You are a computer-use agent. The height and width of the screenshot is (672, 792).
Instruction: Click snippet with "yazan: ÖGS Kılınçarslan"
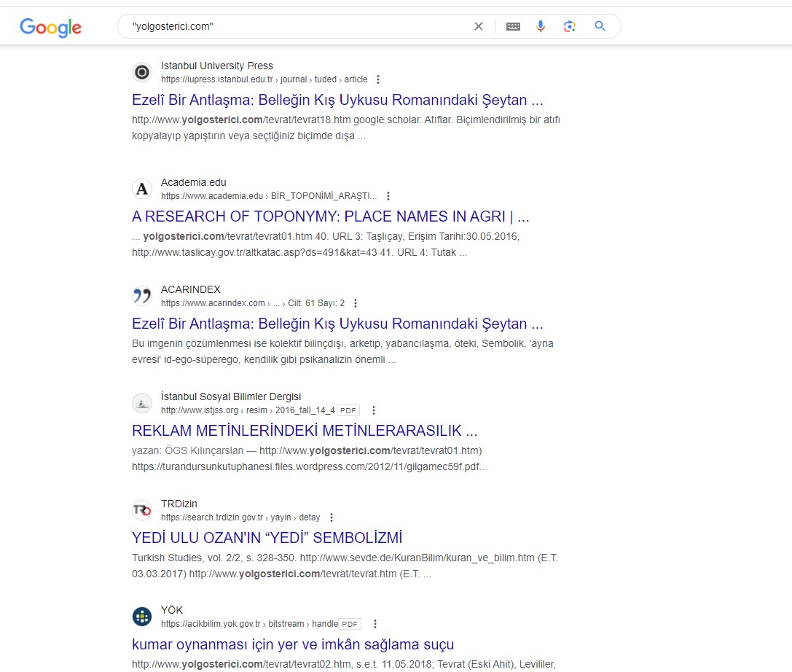[x=310, y=458]
